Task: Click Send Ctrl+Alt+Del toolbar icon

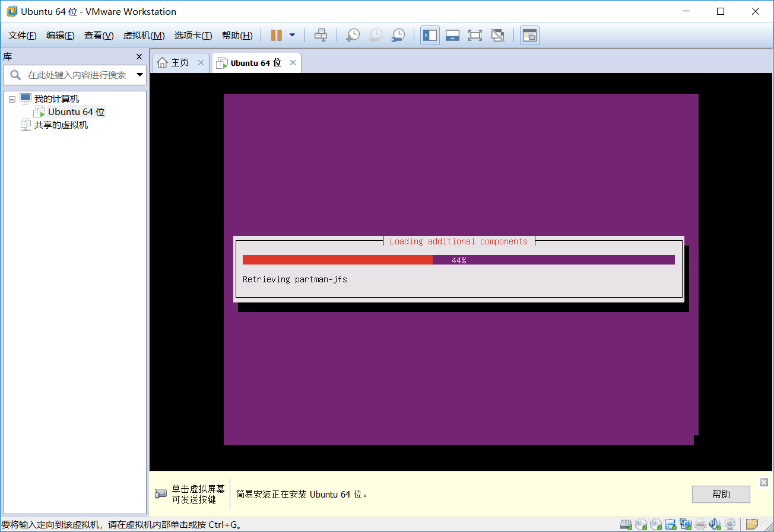Action: point(321,36)
